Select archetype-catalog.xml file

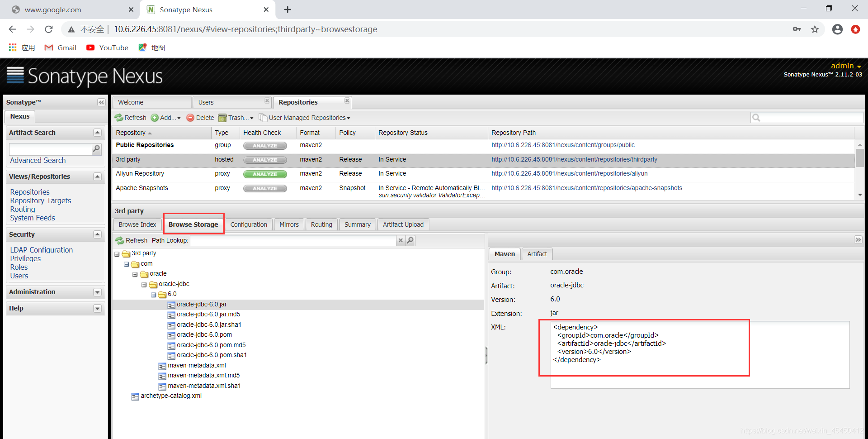click(x=171, y=396)
